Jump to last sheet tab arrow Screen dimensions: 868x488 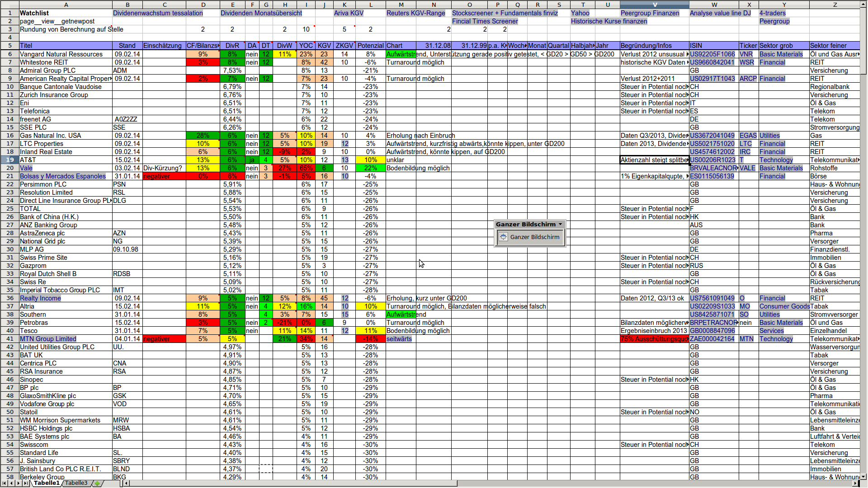coord(26,483)
